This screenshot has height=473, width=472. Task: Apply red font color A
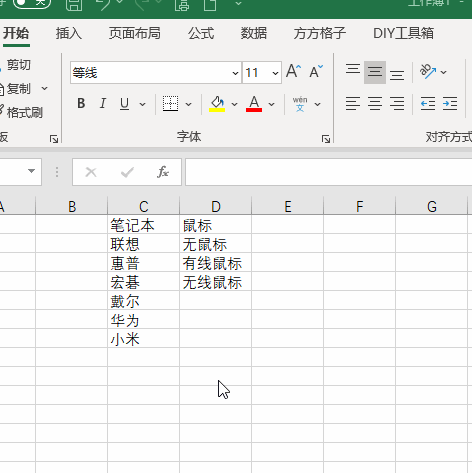[x=254, y=104]
